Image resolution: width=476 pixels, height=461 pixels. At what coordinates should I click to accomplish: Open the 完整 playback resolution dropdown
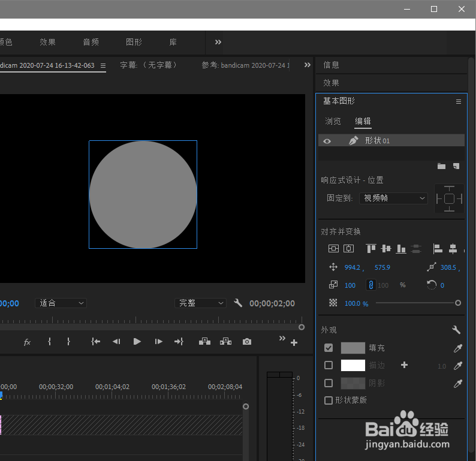pos(200,303)
